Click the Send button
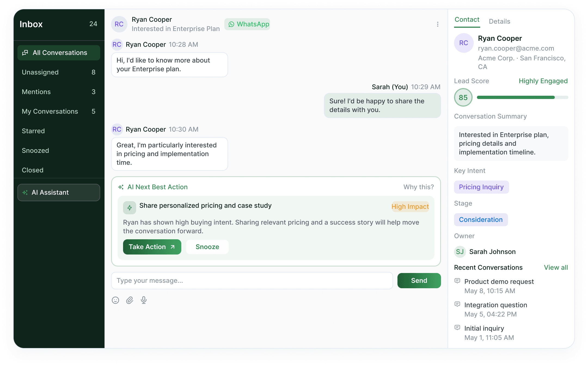This screenshot has width=588, height=366. tap(419, 281)
